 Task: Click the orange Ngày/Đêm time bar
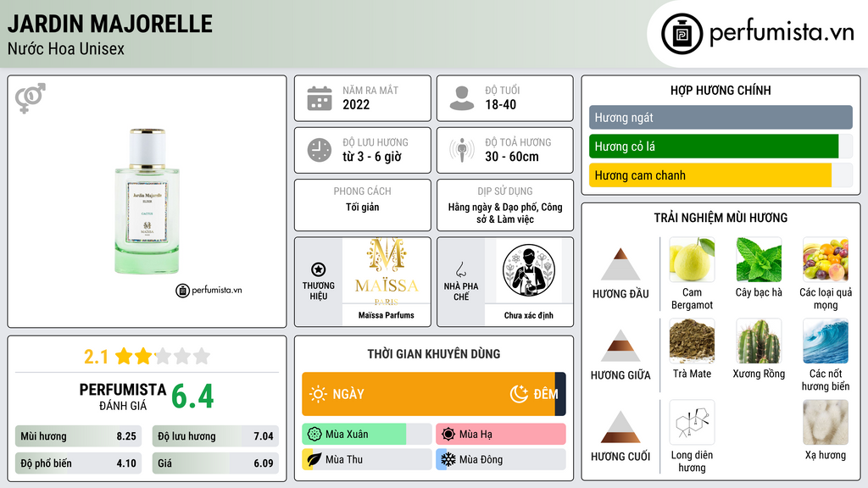tap(434, 394)
